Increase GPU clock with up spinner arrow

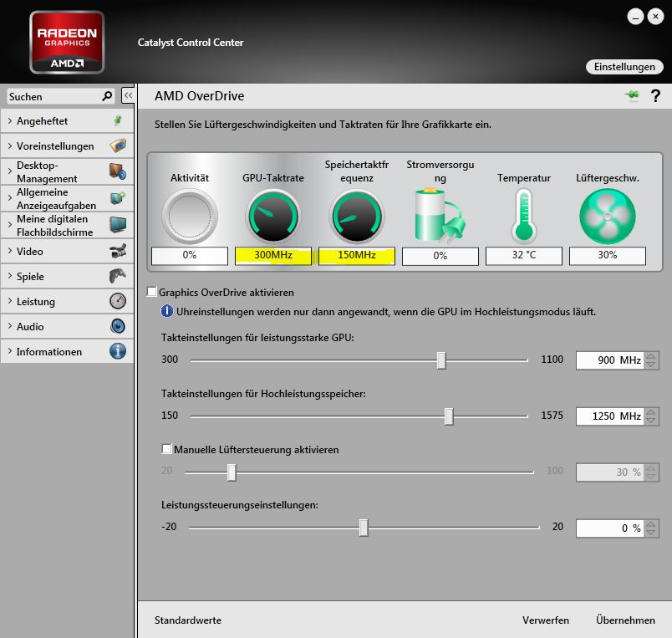[x=651, y=356]
